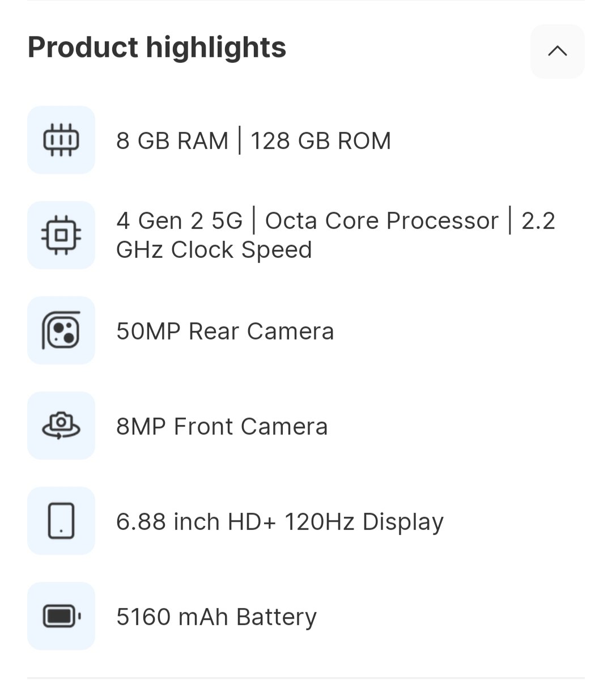Click the 'GHz Clock Speed' text line
The height and width of the screenshot is (700, 612).
pyautogui.click(x=214, y=250)
